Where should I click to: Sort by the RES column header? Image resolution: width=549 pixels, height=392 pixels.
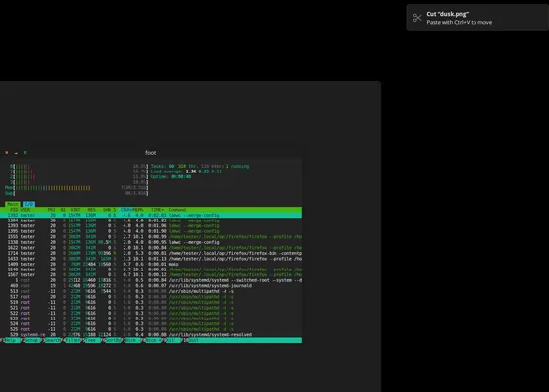(91, 210)
